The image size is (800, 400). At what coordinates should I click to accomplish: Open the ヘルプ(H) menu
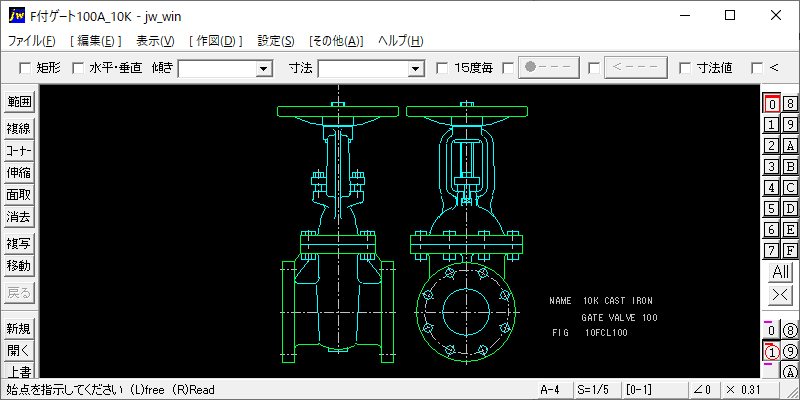[x=401, y=41]
